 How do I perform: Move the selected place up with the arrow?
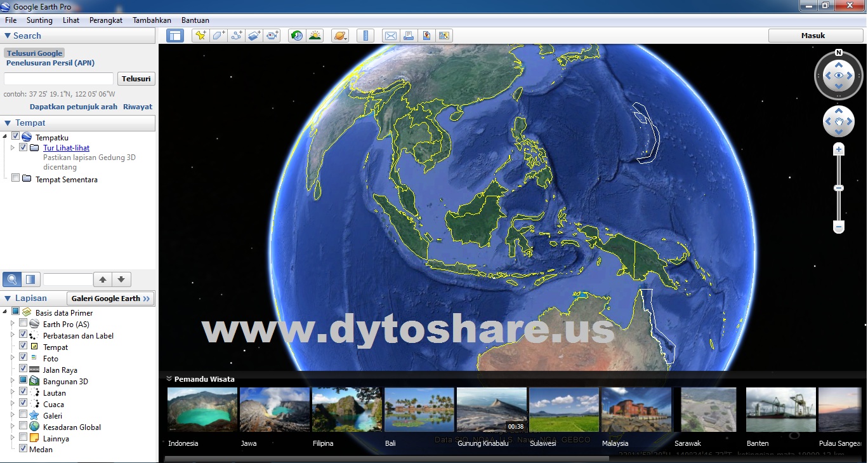(103, 279)
